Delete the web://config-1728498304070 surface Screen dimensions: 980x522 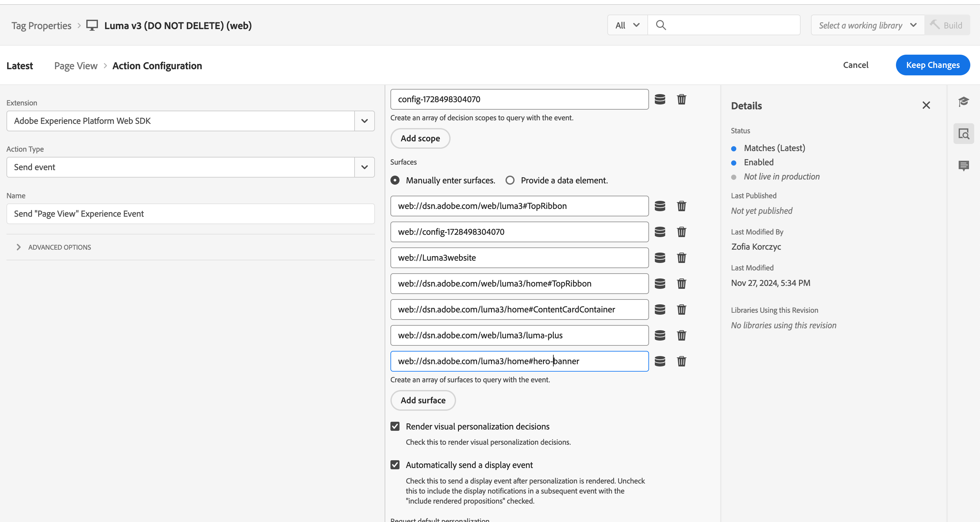(681, 232)
